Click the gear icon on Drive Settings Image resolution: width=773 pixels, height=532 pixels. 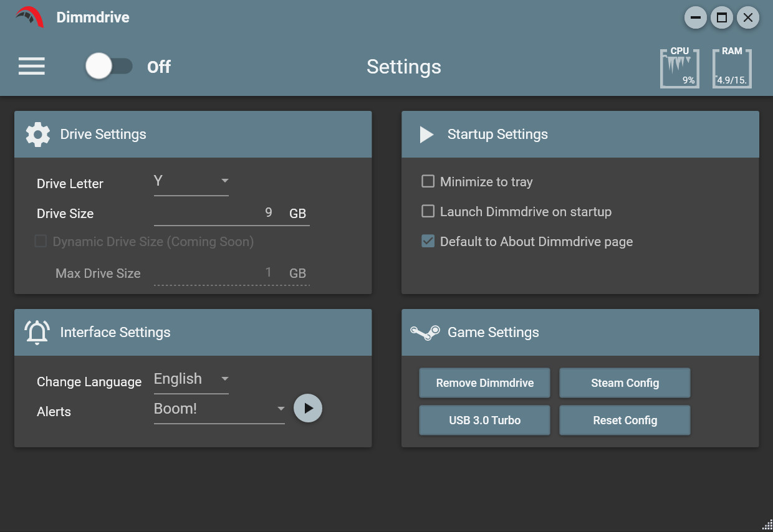(x=37, y=134)
